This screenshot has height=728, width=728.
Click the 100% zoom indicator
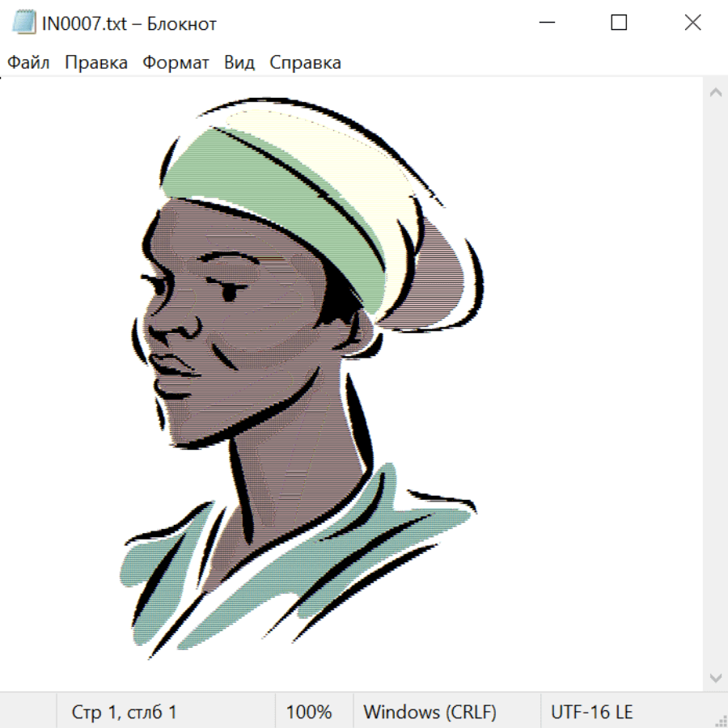click(x=309, y=713)
